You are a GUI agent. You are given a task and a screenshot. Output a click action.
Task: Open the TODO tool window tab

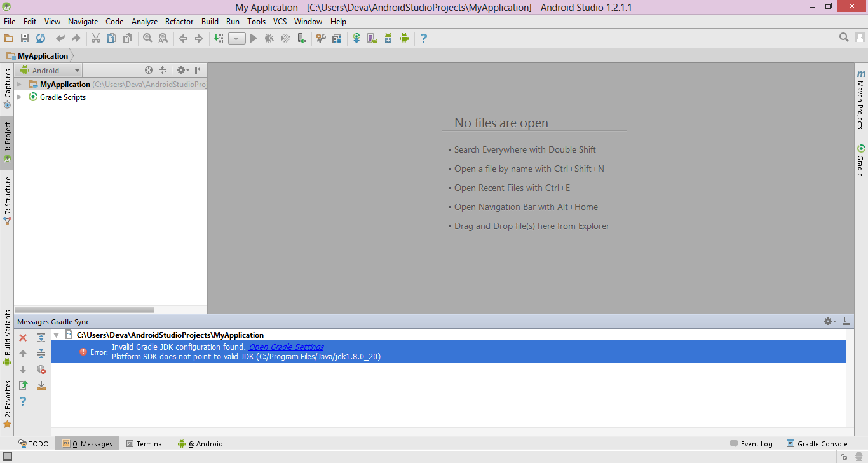(34, 444)
